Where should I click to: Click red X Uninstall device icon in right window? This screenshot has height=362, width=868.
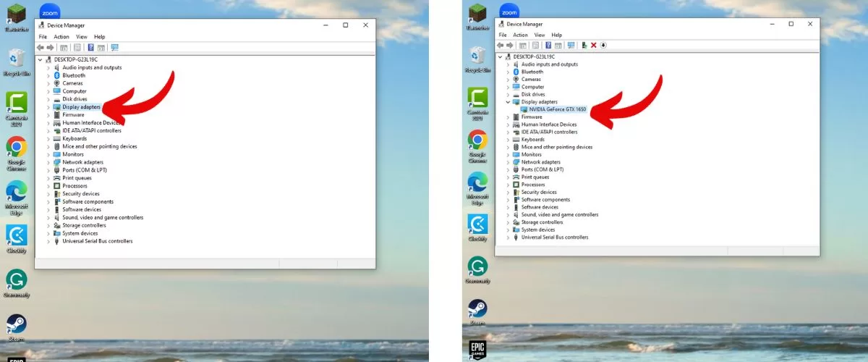594,45
